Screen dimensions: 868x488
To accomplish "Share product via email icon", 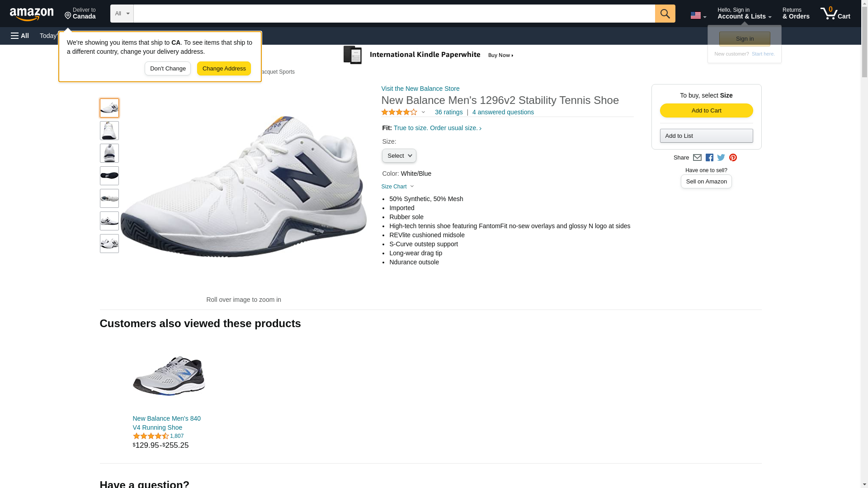I will pyautogui.click(x=697, y=158).
